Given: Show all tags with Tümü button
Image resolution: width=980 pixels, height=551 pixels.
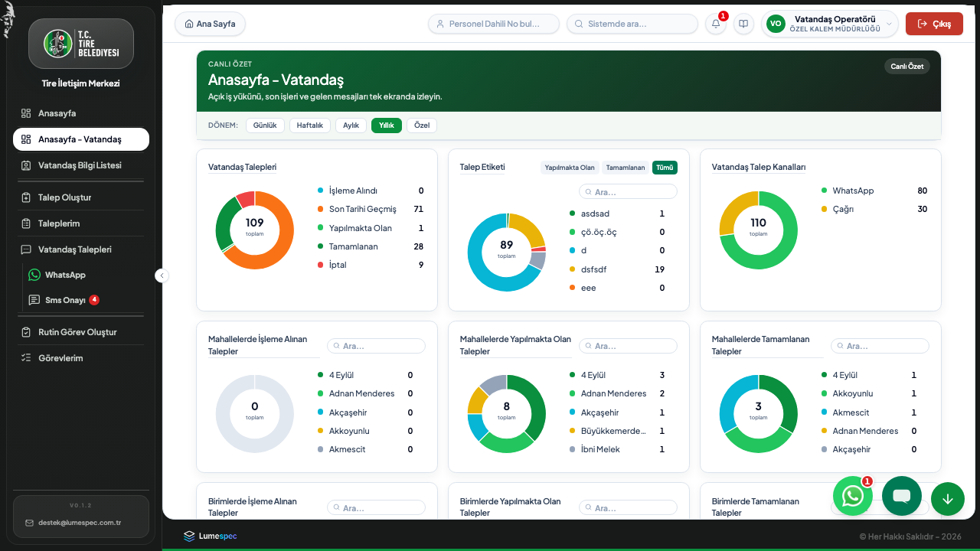Looking at the screenshot, I should 665,168.
